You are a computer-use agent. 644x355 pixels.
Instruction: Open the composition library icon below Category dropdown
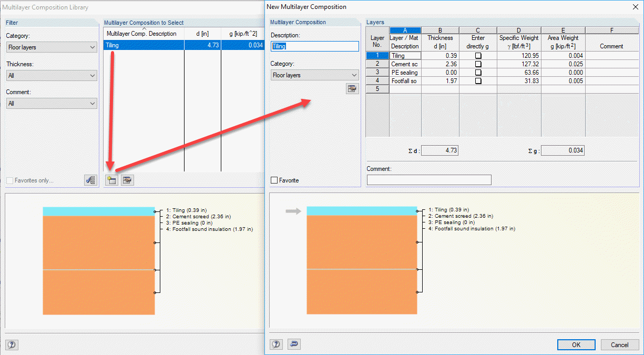(352, 88)
